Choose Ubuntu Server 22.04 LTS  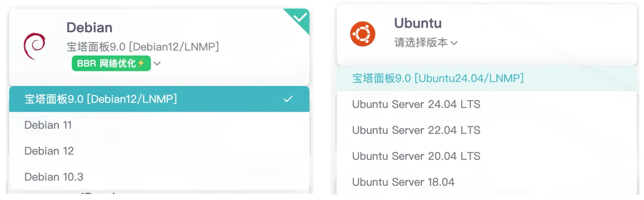coord(487,130)
